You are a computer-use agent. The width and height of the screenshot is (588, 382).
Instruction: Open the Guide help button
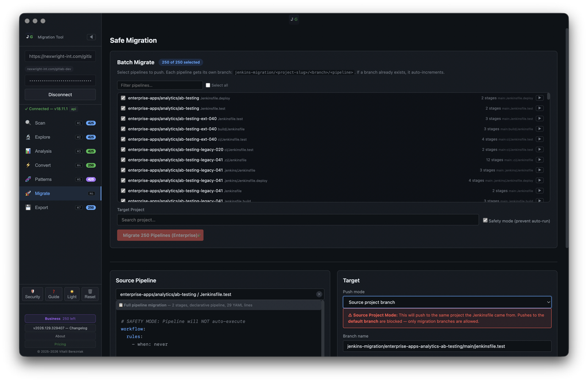pyautogui.click(x=53, y=294)
